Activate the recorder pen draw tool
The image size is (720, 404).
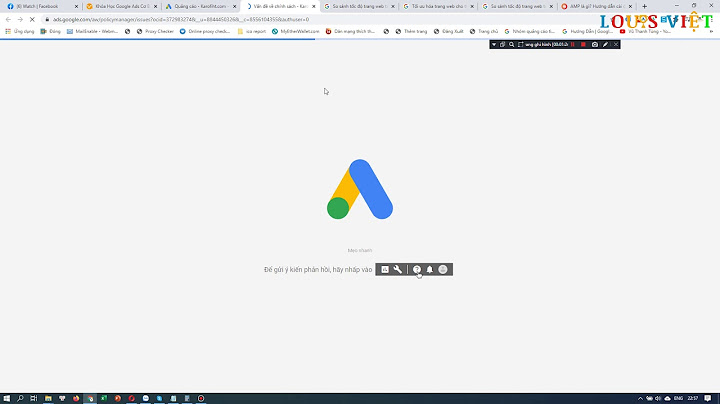[605, 45]
